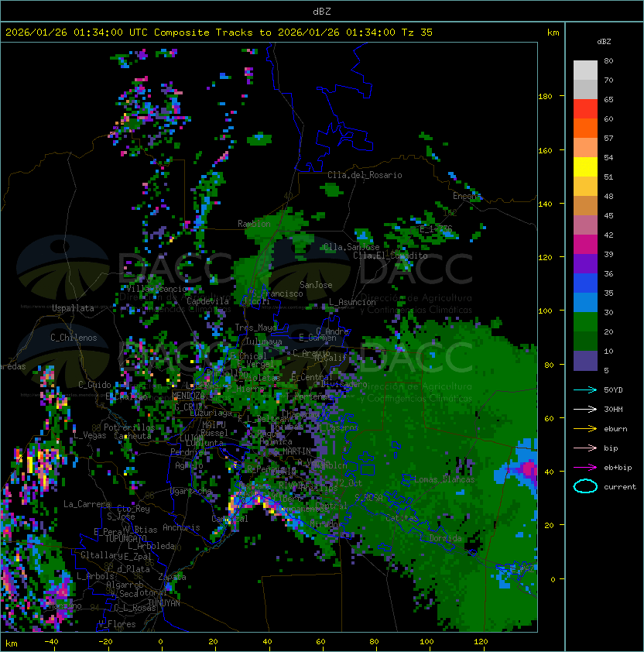This screenshot has height=652, width=644.
Task: Click the magenta eb+bip arrow in legend
Action: (x=585, y=468)
